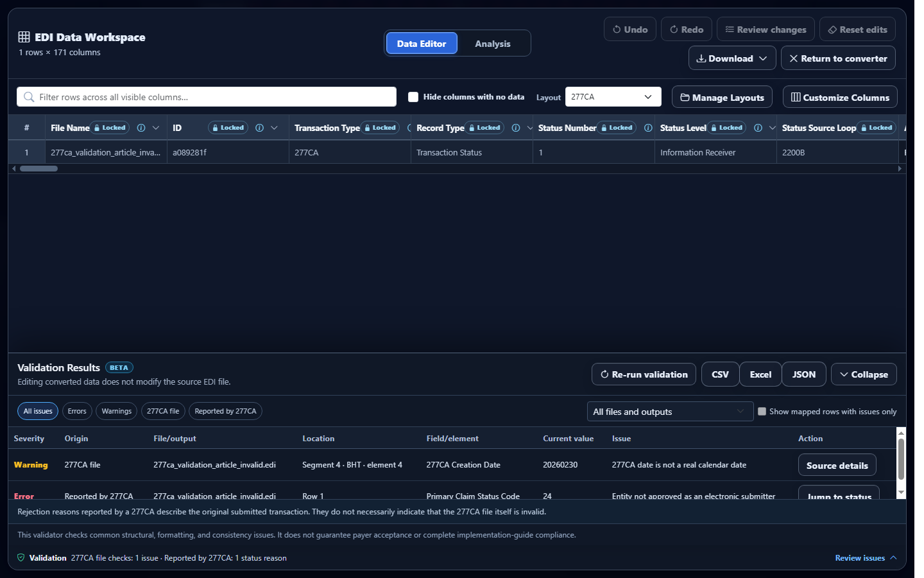This screenshot has height=578, width=924.
Task: Switch to the Analysis tab
Action: [493, 44]
